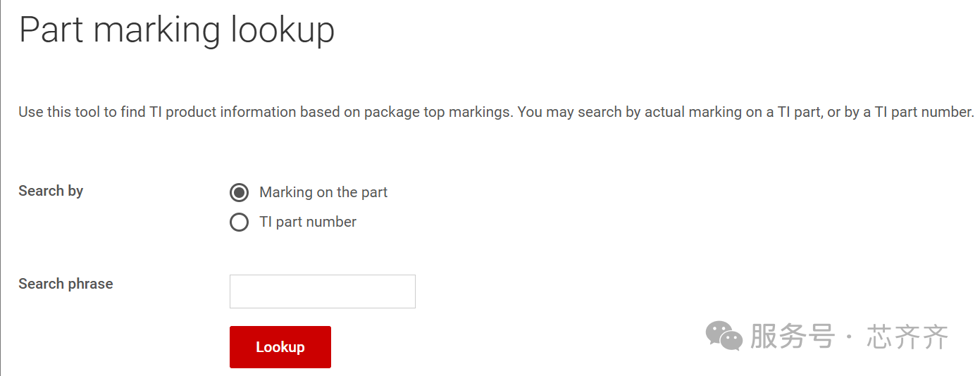
Task: Click the "Search by" field label
Action: click(x=51, y=191)
